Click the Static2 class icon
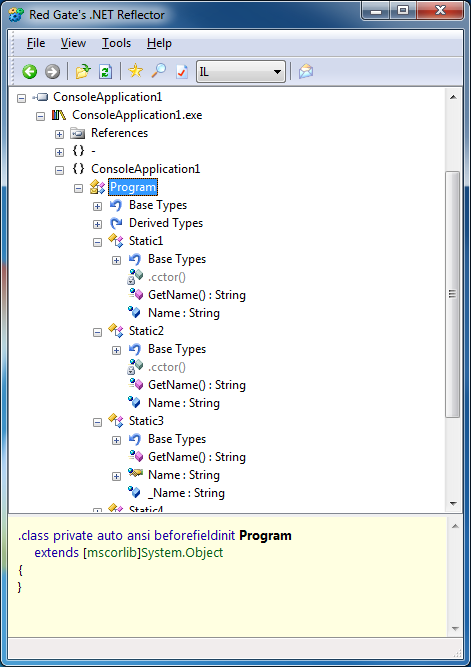The height and width of the screenshot is (667, 471). coord(116,331)
